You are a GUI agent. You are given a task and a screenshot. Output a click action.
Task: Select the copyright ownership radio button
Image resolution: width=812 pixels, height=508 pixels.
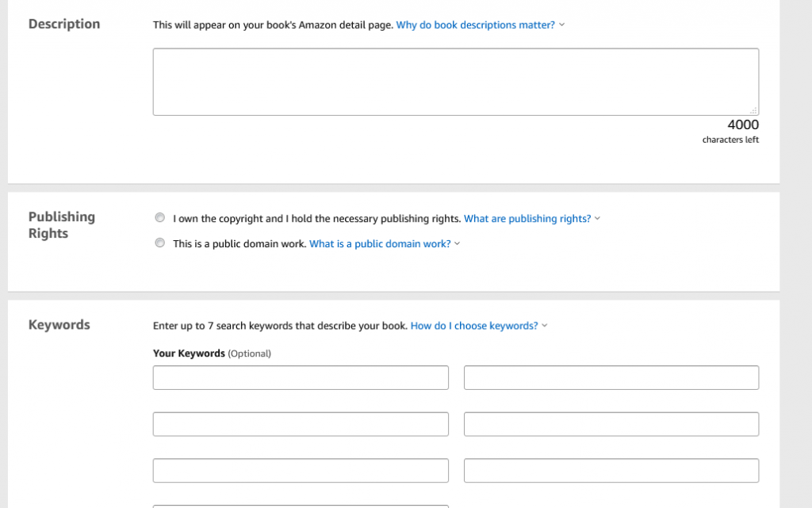tap(160, 218)
